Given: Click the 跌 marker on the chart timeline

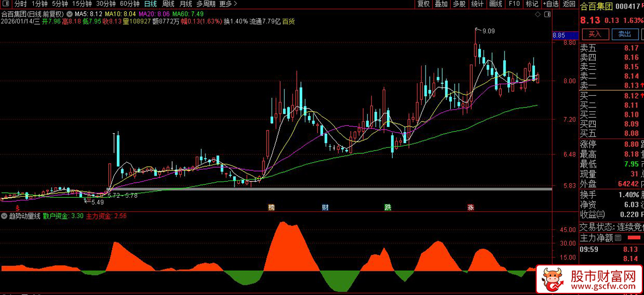Looking at the screenshot, I should pos(387,207).
